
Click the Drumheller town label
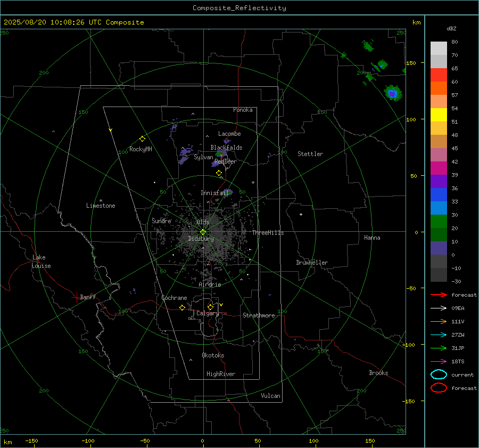pos(312,263)
